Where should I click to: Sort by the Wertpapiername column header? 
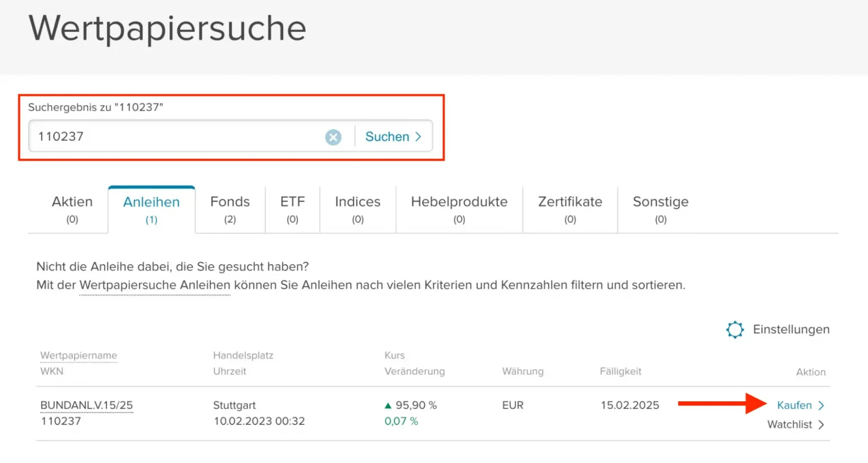pos(79,356)
